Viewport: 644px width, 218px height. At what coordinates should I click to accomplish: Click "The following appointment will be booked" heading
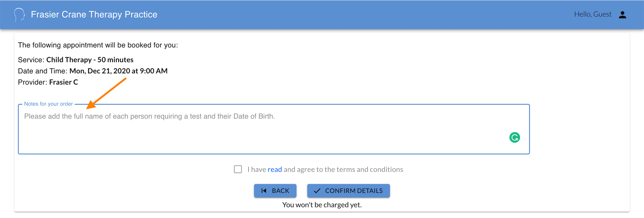98,45
